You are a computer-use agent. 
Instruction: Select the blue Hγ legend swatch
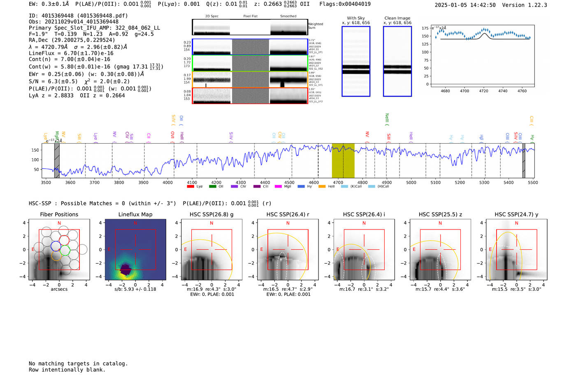pyautogui.click(x=301, y=186)
